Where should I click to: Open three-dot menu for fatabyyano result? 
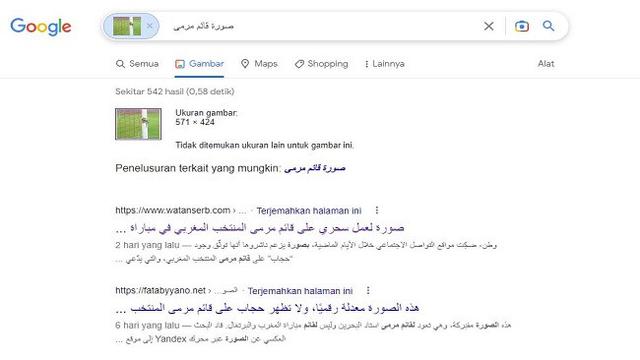coord(368,290)
